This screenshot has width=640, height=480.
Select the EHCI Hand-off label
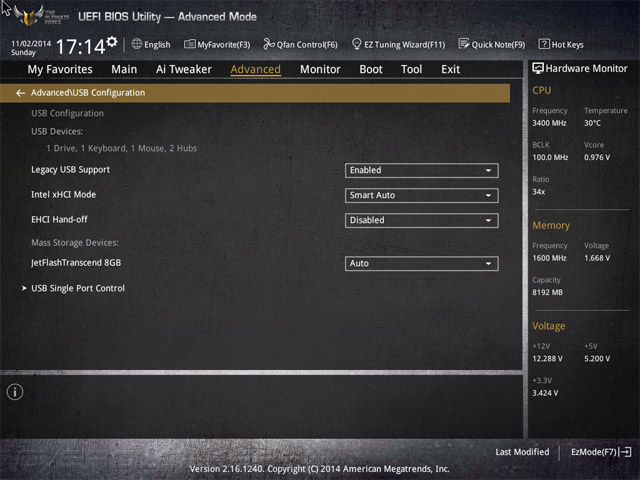click(x=59, y=220)
